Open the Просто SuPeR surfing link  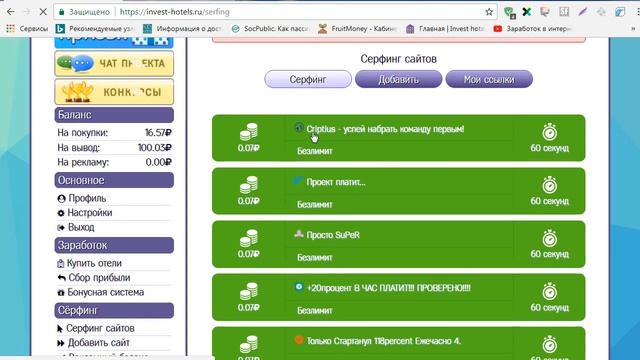coord(333,235)
